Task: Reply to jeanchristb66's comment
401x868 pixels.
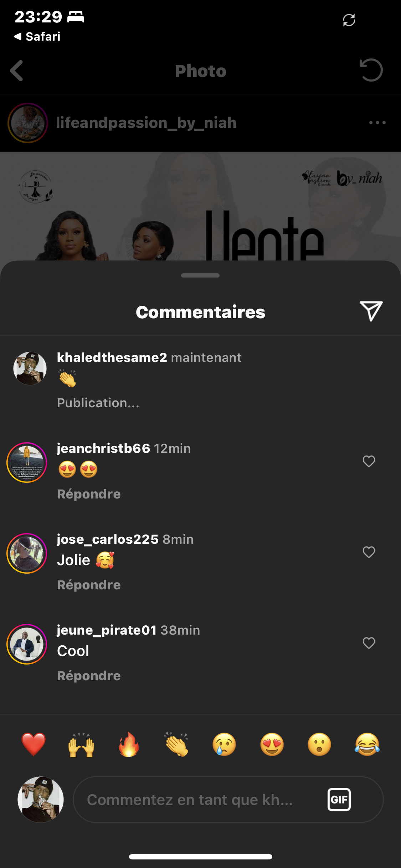Action: coord(89,494)
